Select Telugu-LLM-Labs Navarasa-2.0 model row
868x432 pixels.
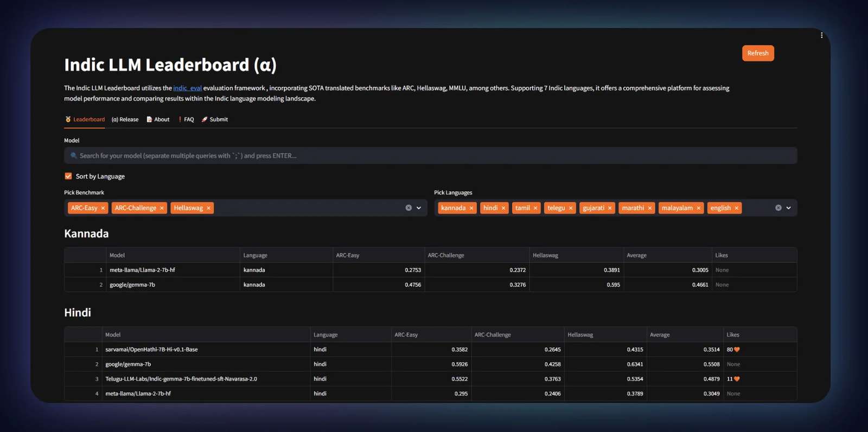[x=430, y=379]
